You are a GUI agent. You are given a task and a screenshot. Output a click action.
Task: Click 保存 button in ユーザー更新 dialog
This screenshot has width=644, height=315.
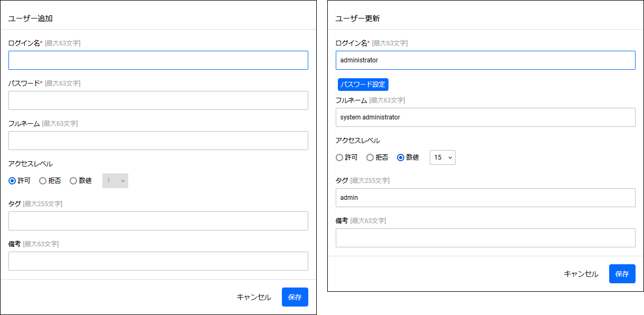622,274
